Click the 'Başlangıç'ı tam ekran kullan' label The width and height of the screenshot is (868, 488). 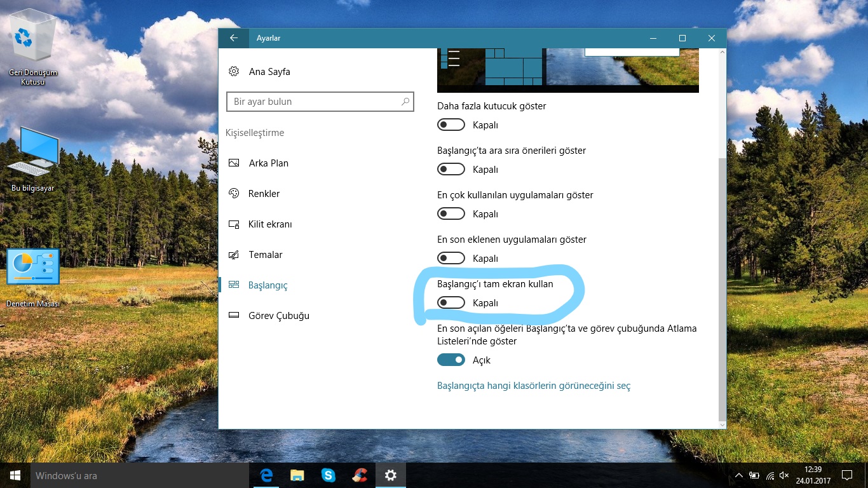click(x=495, y=284)
